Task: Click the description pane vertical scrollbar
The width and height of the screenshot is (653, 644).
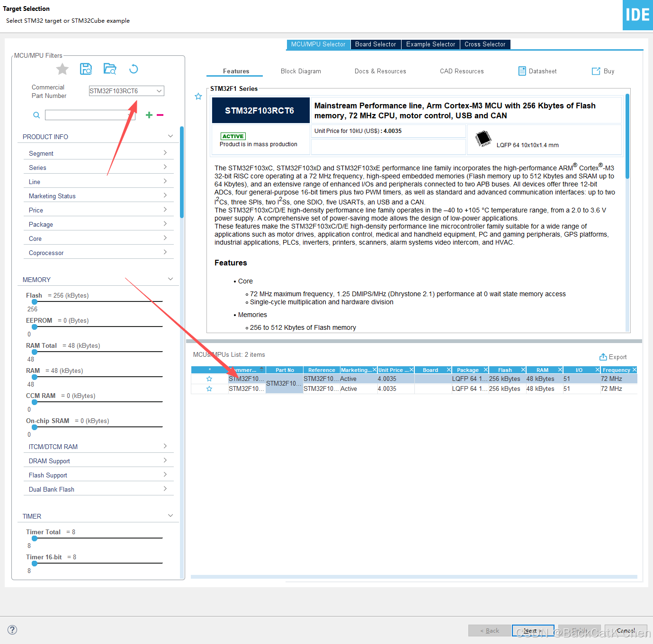Action: pyautogui.click(x=627, y=136)
